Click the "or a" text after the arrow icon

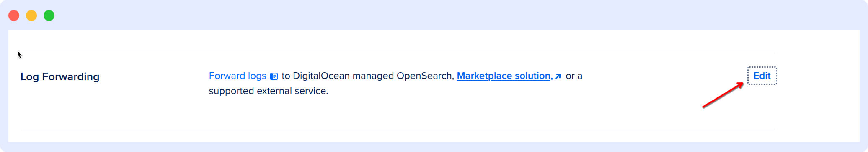[574, 76]
